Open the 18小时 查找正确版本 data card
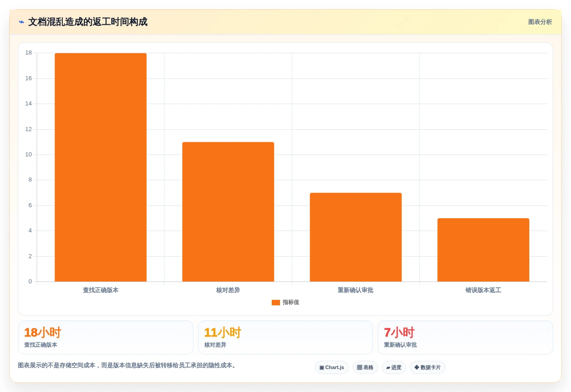The width and height of the screenshot is (571, 392). (x=105, y=337)
